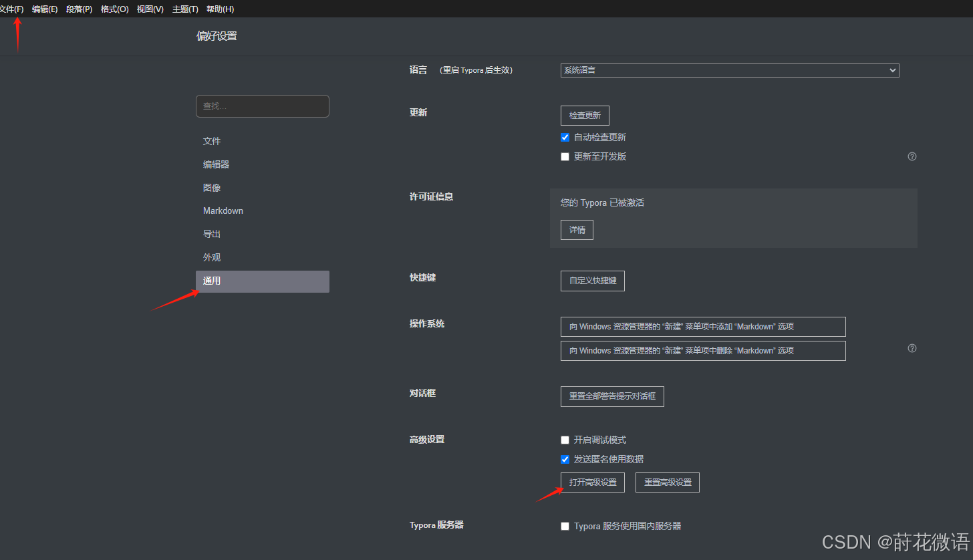Select 外观 in preferences sidebar
The image size is (973, 560).
tap(263, 257)
